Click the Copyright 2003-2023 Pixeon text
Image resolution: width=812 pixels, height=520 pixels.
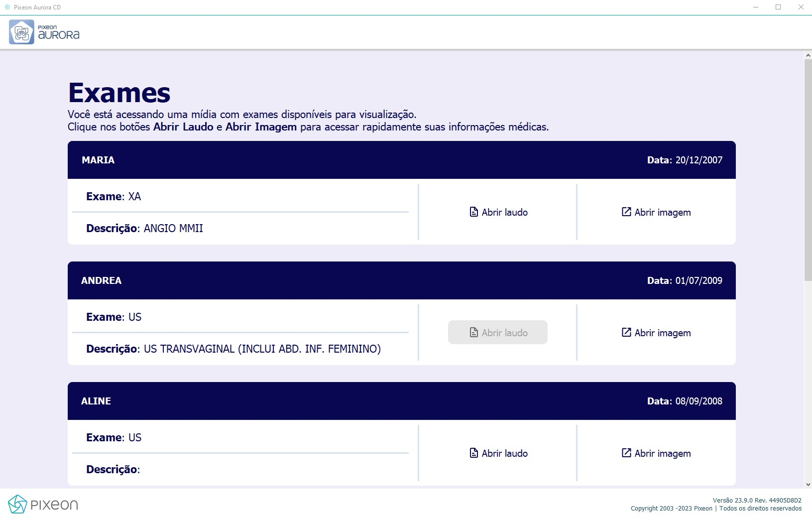672,508
